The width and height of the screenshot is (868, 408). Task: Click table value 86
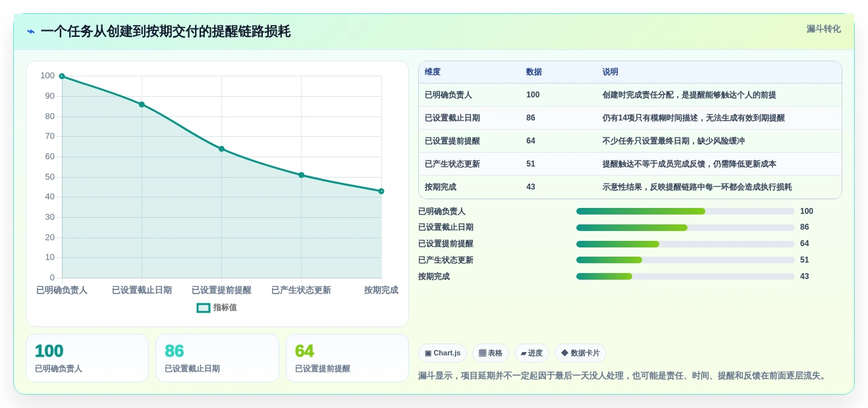pyautogui.click(x=531, y=118)
